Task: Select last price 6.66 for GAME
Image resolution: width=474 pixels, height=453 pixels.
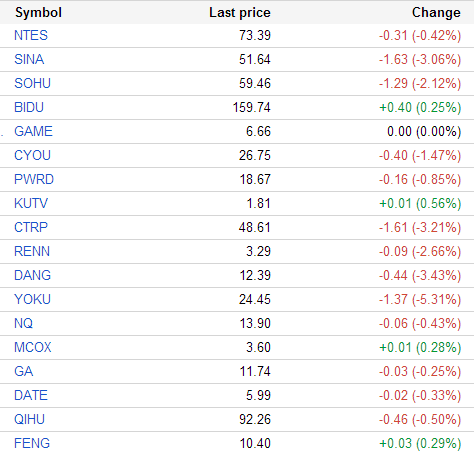Action: click(258, 131)
